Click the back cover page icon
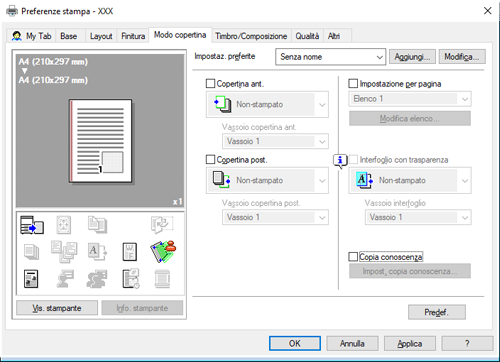This screenshot has width=500, height=362. coord(221,180)
